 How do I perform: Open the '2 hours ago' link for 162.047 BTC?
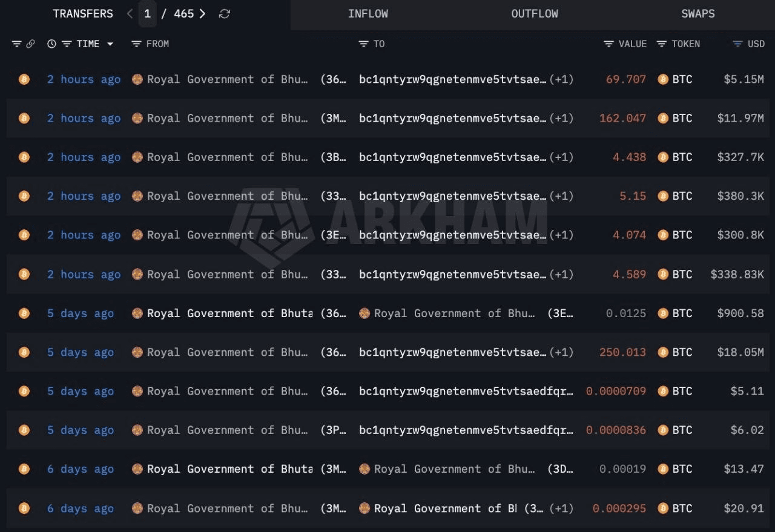(x=84, y=119)
